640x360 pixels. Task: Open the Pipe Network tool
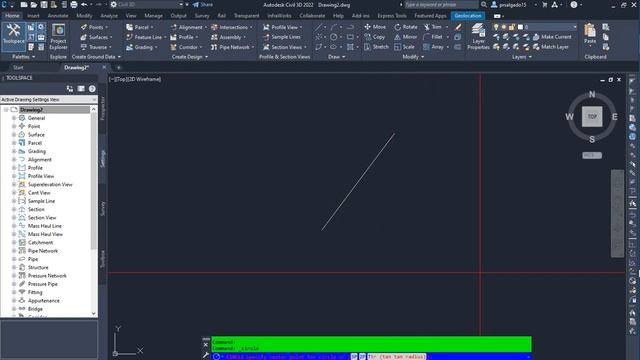click(x=232, y=47)
